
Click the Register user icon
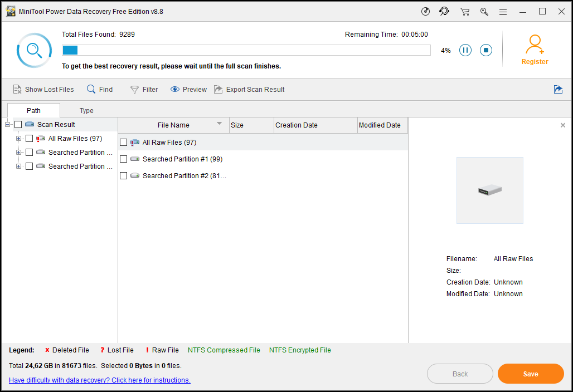[535, 44]
